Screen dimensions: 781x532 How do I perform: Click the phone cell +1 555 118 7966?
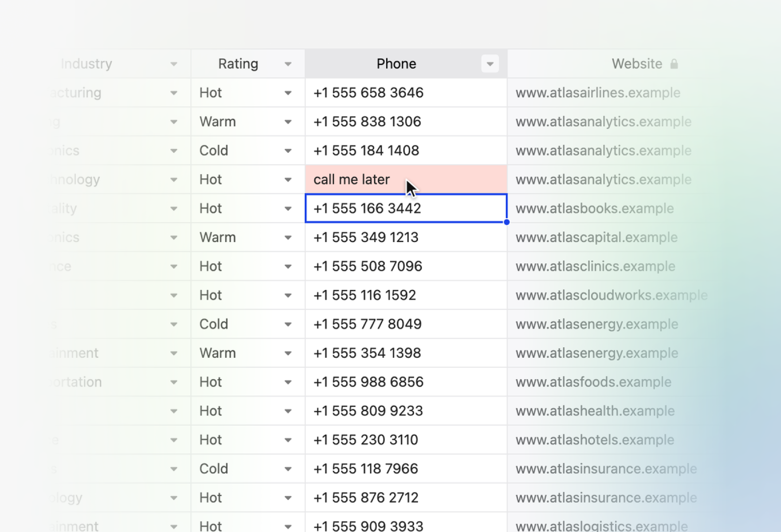(406, 469)
